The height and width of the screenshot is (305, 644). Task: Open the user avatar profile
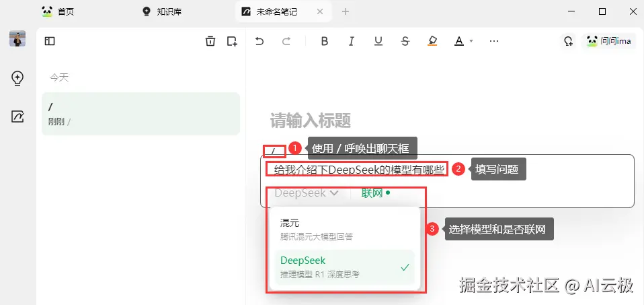[17, 38]
